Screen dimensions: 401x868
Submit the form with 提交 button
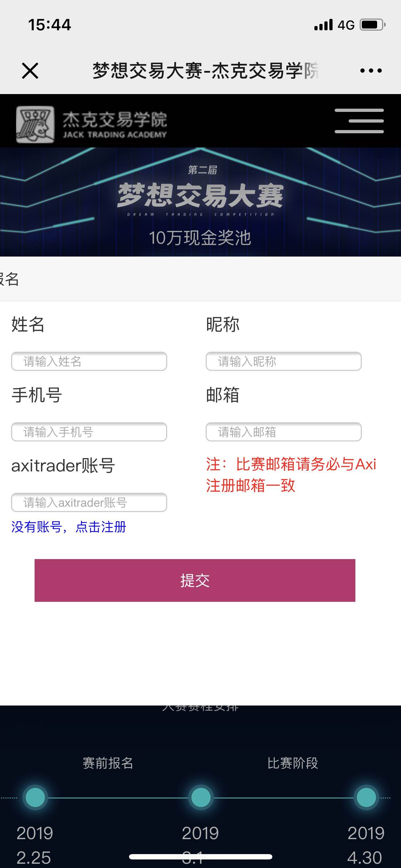pyautogui.click(x=195, y=580)
